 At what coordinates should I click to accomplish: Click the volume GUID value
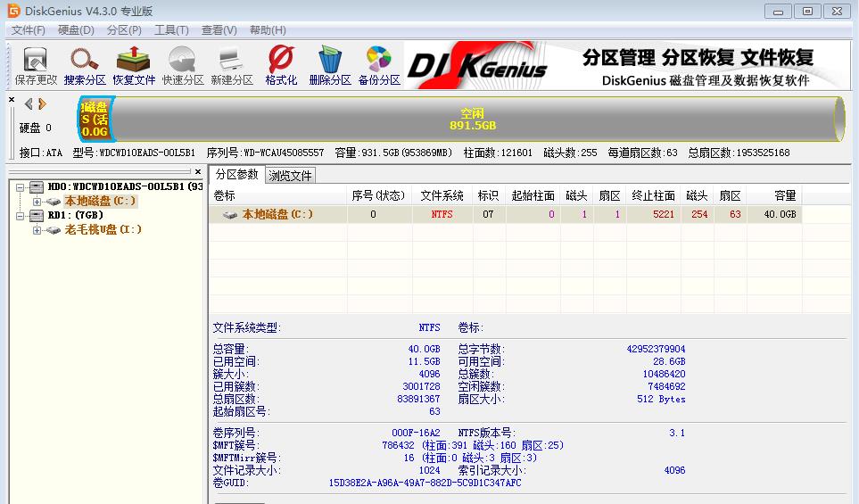425,483
